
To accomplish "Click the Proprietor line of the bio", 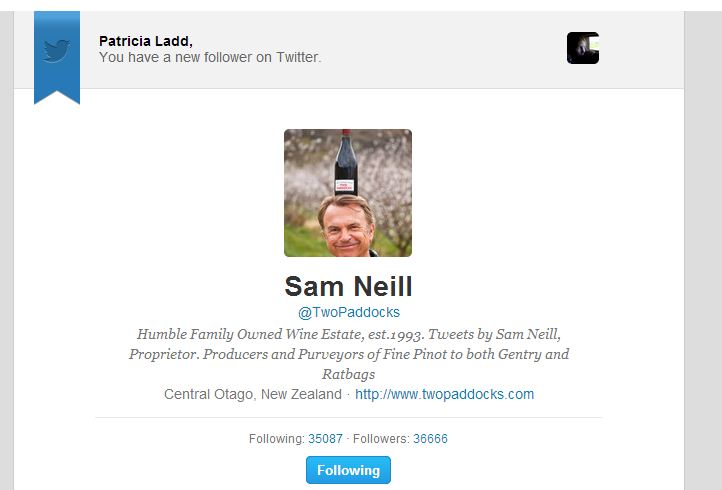I will pyautogui.click(x=349, y=354).
